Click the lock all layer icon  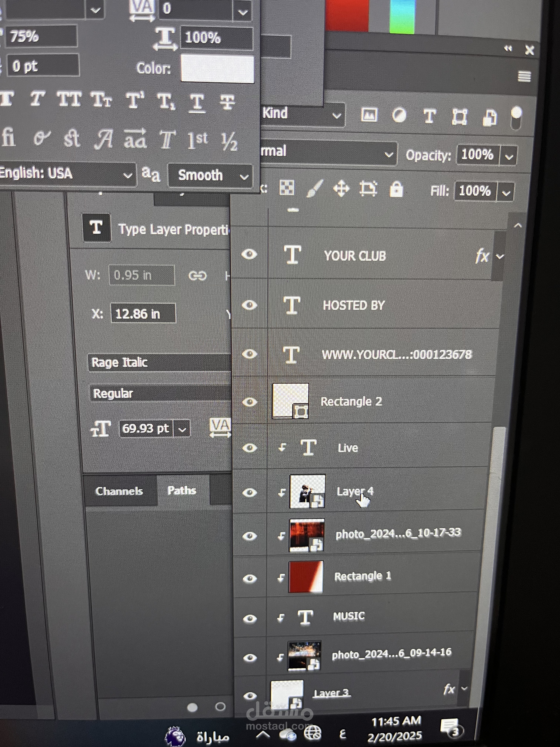tap(396, 190)
